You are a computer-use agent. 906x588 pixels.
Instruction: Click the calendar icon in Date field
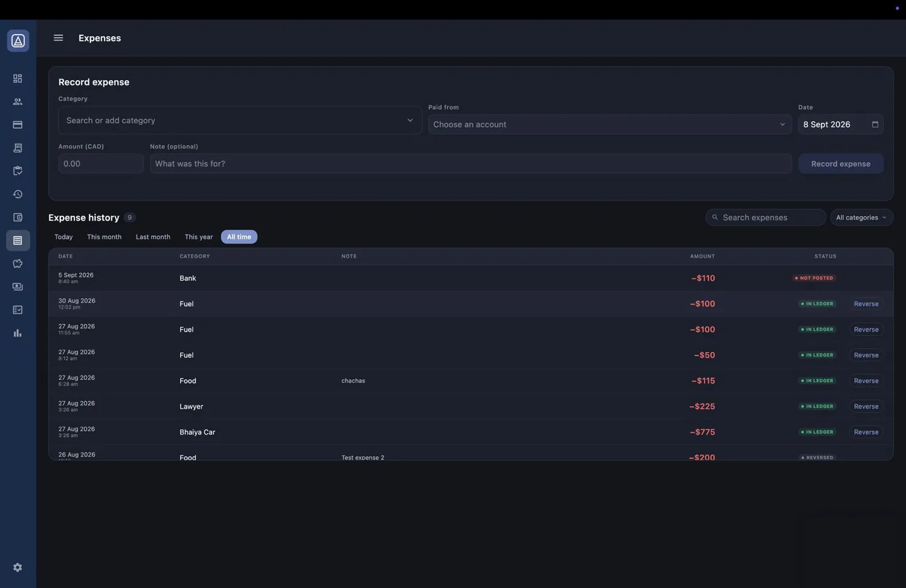875,125
